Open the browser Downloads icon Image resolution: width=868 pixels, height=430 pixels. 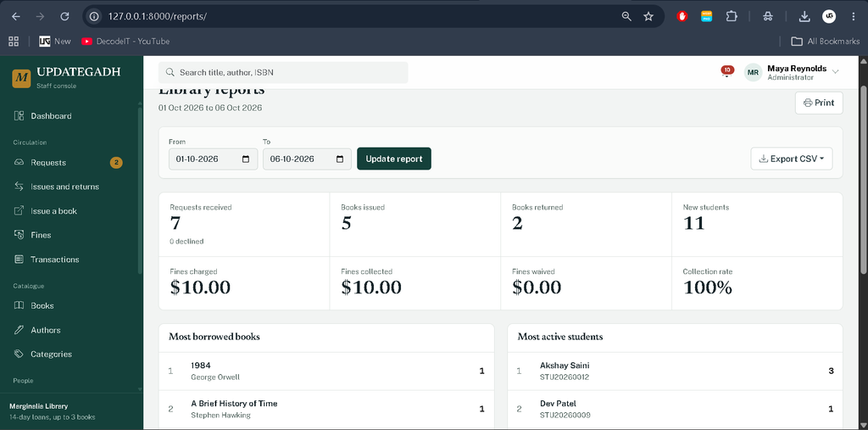point(804,17)
